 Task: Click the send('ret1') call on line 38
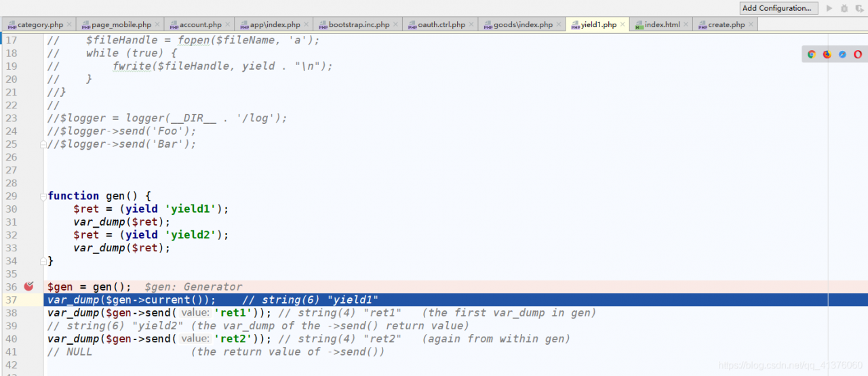point(159,312)
